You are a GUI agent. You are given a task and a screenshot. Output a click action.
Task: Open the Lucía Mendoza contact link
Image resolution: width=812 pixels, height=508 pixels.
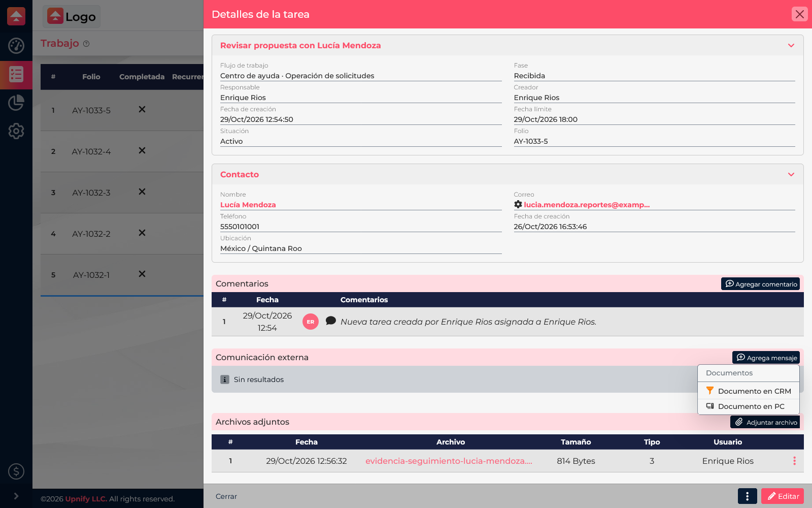[x=248, y=205]
